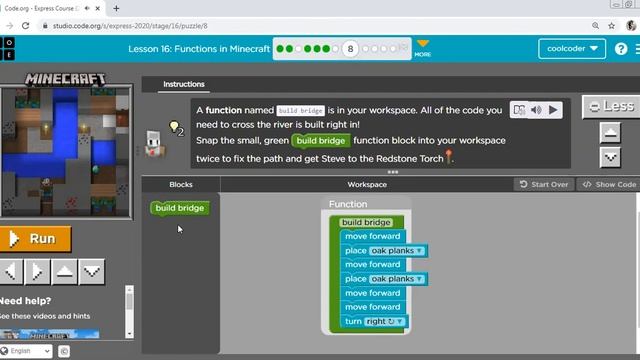Viewport: 640px width, 360px height.
Task: Click the Minecraft game preview area
Action: coord(66,152)
